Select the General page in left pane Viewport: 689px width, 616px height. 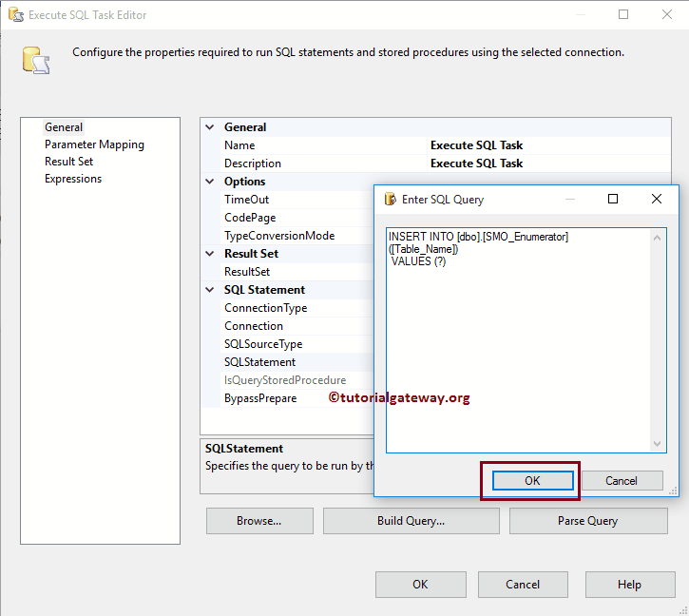[64, 127]
